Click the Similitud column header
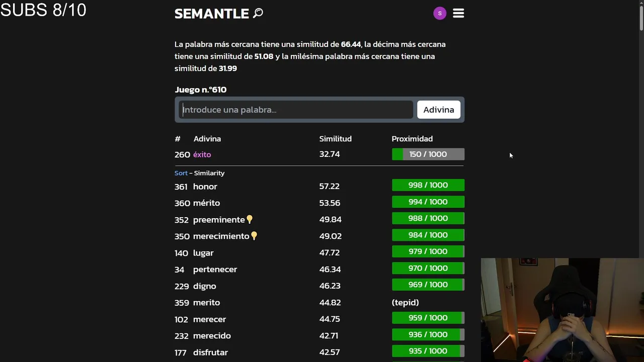 (x=335, y=139)
